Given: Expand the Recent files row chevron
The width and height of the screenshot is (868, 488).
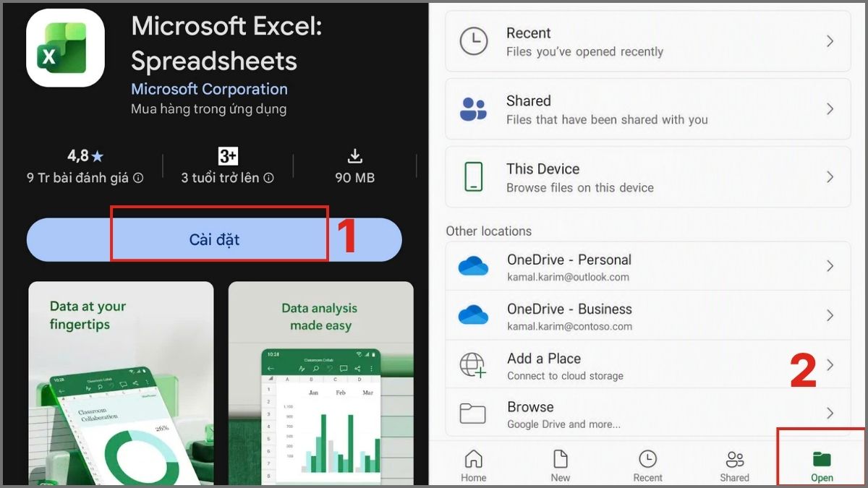Looking at the screenshot, I should 830,42.
